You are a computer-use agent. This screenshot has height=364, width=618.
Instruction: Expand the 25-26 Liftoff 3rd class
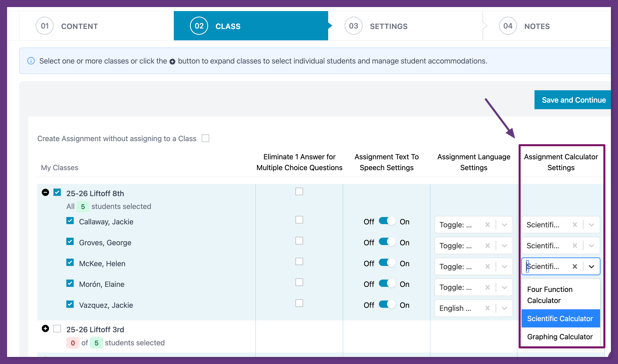coord(45,328)
